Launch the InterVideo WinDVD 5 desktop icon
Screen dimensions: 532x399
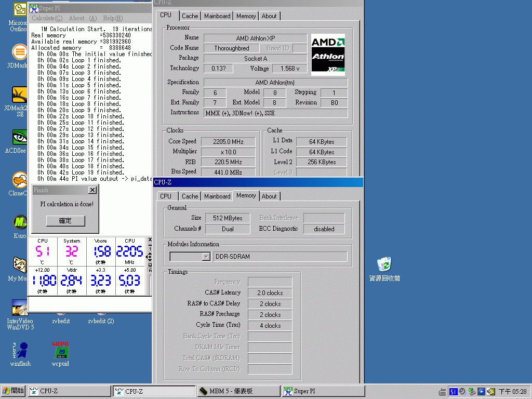[x=19, y=308]
